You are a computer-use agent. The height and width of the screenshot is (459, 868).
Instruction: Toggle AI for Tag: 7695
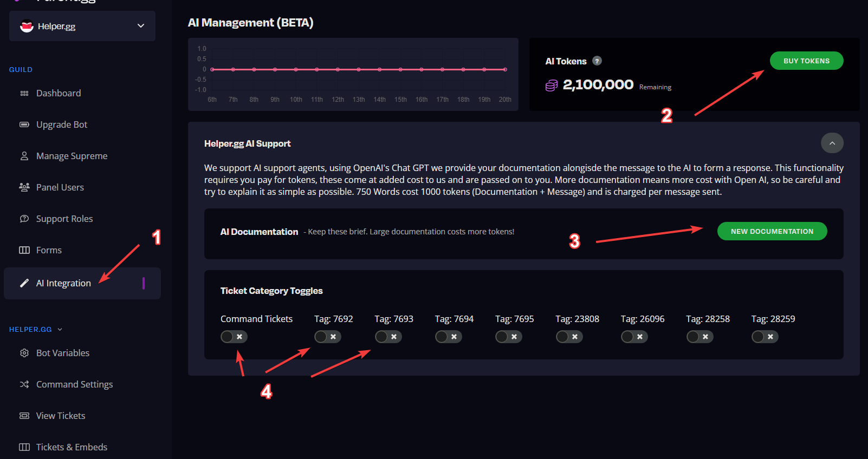509,337
